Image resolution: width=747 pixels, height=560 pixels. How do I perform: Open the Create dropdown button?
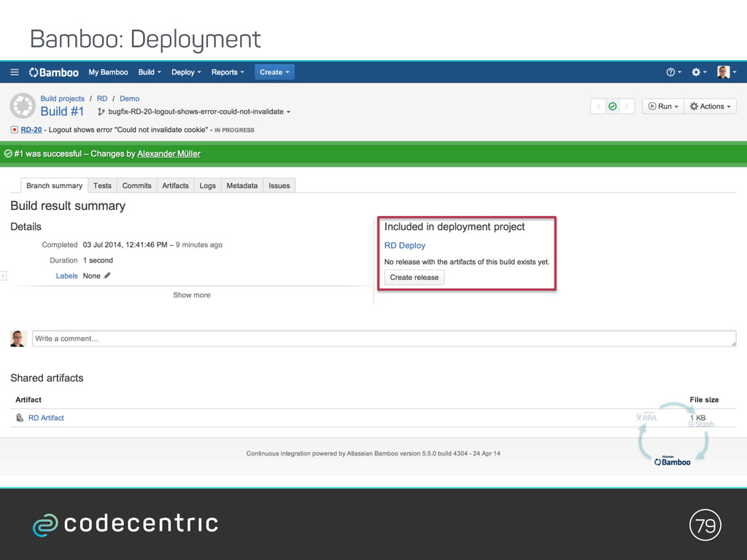point(274,72)
